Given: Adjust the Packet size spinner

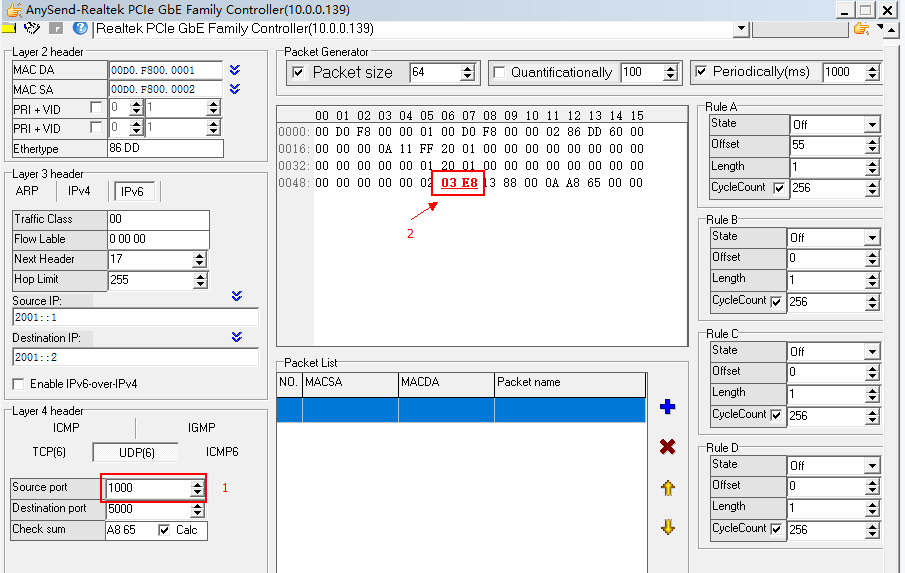Looking at the screenshot, I should coord(468,72).
